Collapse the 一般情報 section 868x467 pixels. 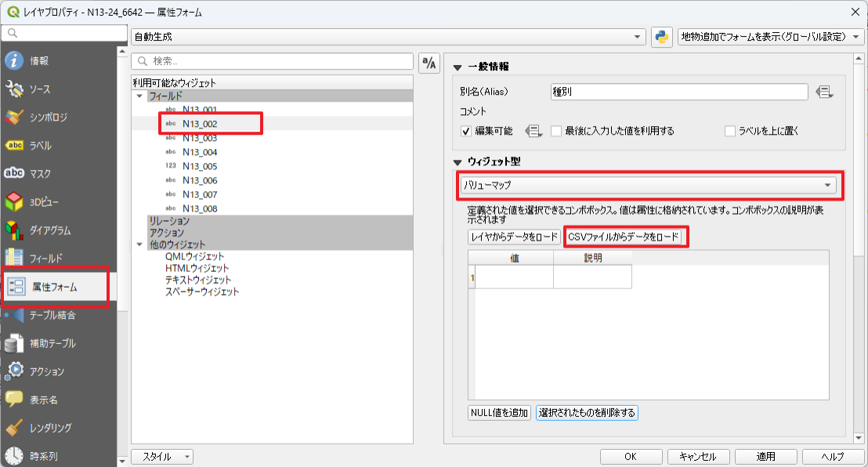(x=458, y=67)
